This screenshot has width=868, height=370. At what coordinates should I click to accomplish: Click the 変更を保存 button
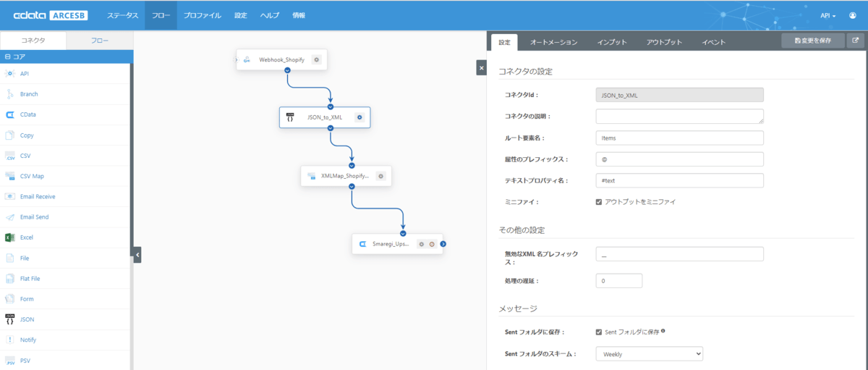pyautogui.click(x=812, y=41)
